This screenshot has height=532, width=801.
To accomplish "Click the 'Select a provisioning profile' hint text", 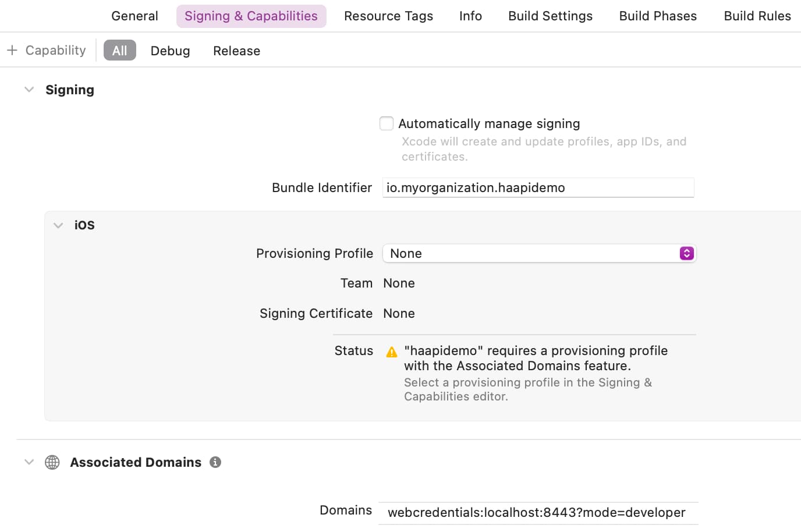I will pyautogui.click(x=528, y=389).
